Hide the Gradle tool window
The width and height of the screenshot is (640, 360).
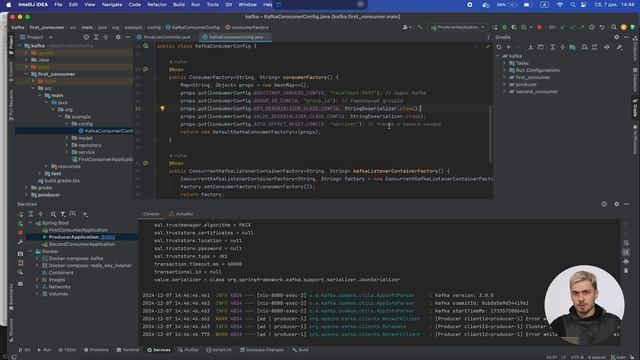coord(626,37)
